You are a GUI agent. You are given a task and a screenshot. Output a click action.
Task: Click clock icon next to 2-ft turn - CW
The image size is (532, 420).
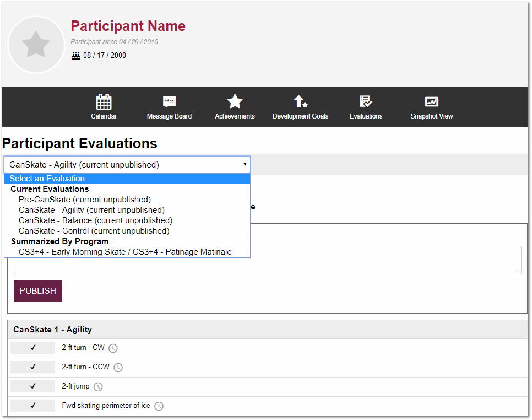(x=113, y=348)
